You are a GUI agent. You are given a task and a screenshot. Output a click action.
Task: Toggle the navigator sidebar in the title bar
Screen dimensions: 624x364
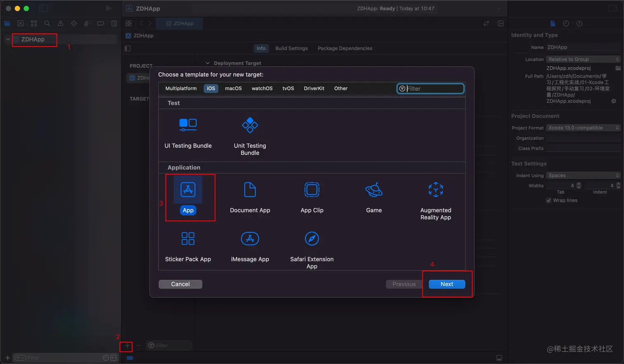43,8
